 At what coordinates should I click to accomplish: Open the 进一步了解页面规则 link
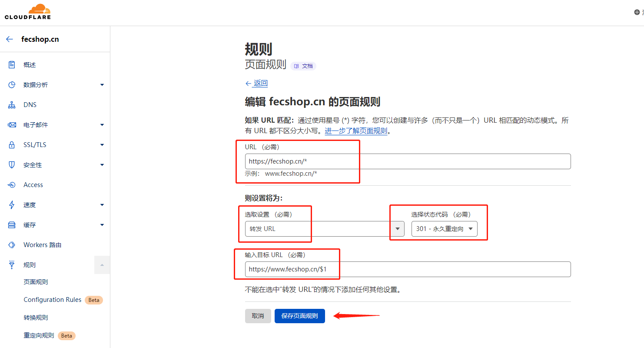pos(356,130)
